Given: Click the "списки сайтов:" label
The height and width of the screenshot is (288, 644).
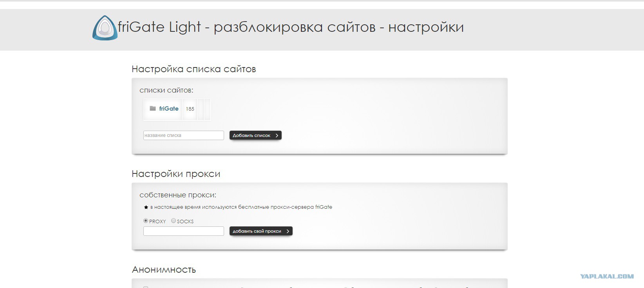Looking at the screenshot, I should pyautogui.click(x=166, y=90).
